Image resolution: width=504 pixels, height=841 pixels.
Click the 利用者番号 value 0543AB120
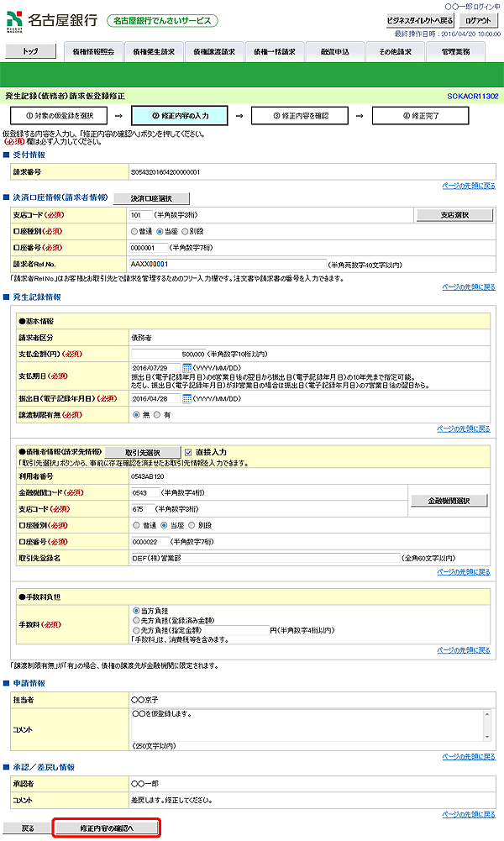tap(148, 476)
